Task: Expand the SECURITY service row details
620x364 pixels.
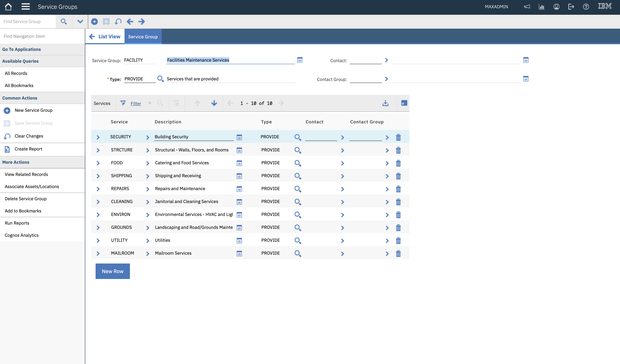Action: tap(98, 137)
